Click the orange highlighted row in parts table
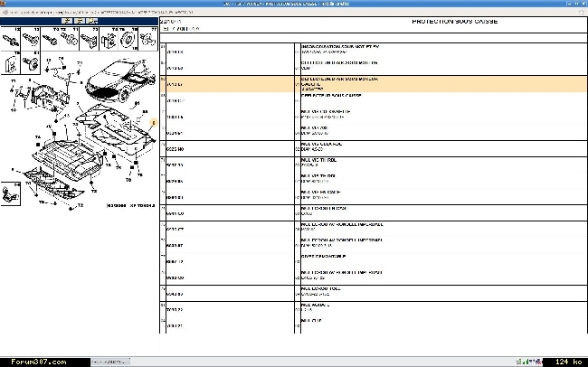Viewport: 588px width, 367px height. point(374,84)
